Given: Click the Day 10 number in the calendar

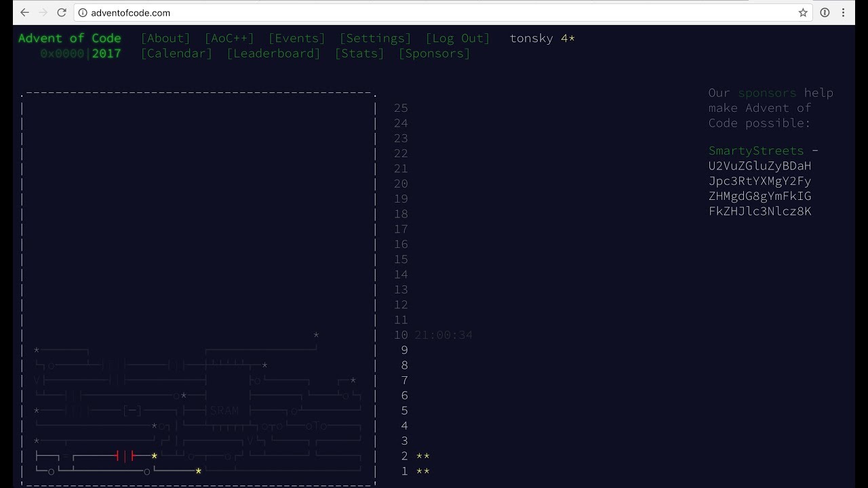Looking at the screenshot, I should (401, 335).
